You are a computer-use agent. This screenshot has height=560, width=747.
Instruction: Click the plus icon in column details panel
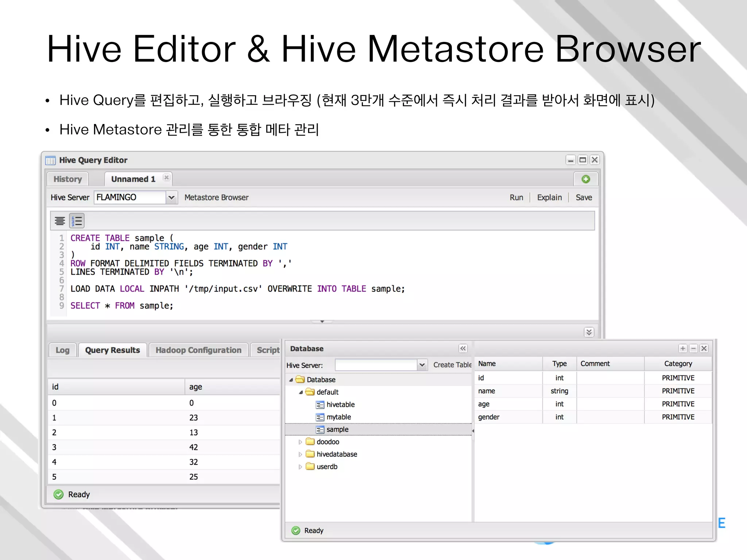tap(683, 349)
